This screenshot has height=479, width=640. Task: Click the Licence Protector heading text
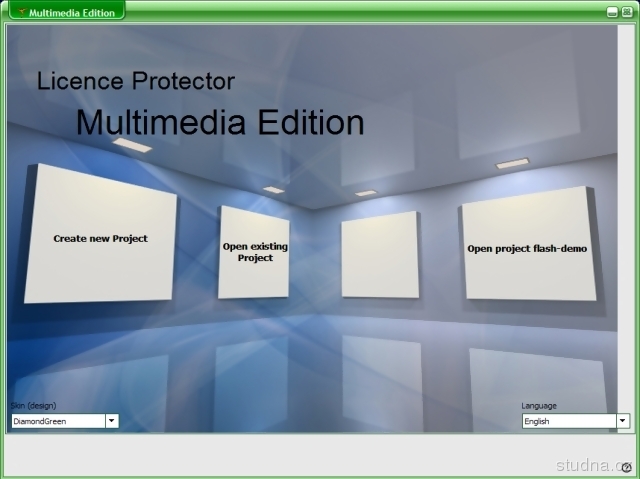[x=136, y=81]
